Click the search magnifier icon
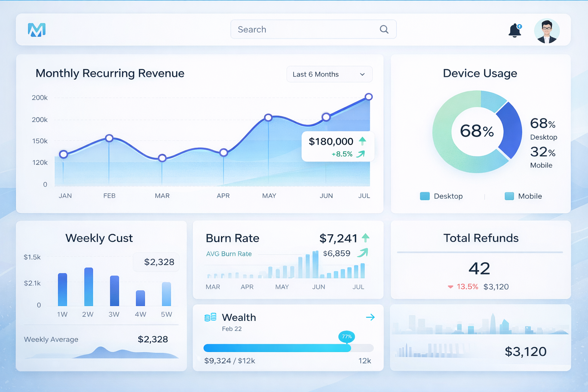 [x=384, y=29]
